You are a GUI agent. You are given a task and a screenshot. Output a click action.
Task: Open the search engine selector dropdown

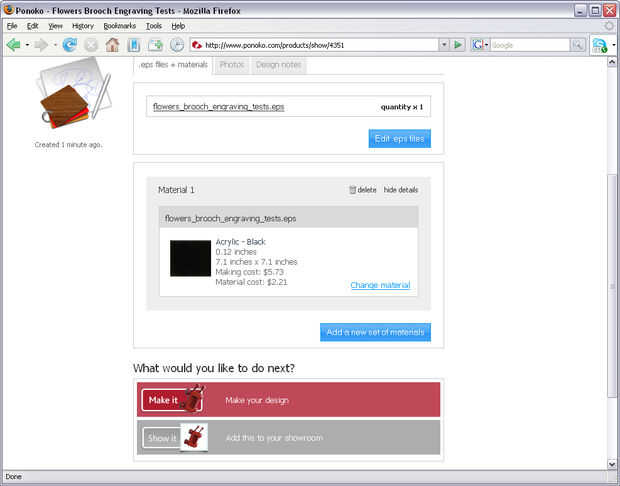point(487,45)
